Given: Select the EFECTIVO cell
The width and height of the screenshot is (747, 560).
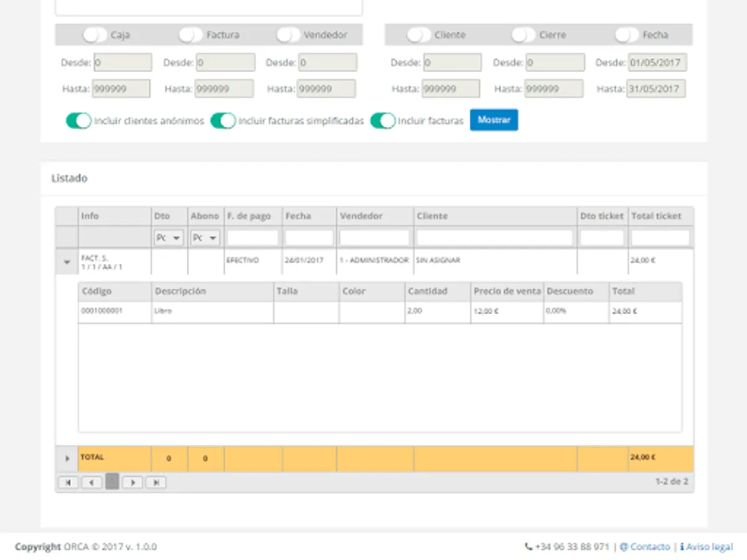Looking at the screenshot, I should point(253,261).
